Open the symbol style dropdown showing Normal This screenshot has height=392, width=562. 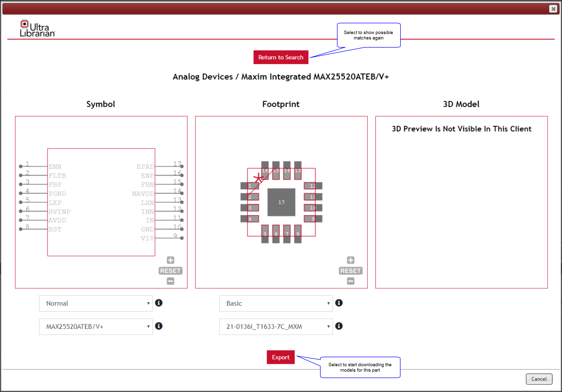click(96, 303)
